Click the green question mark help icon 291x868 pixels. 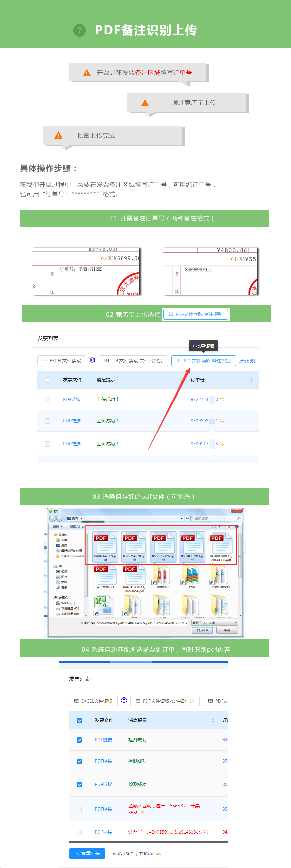(x=80, y=30)
